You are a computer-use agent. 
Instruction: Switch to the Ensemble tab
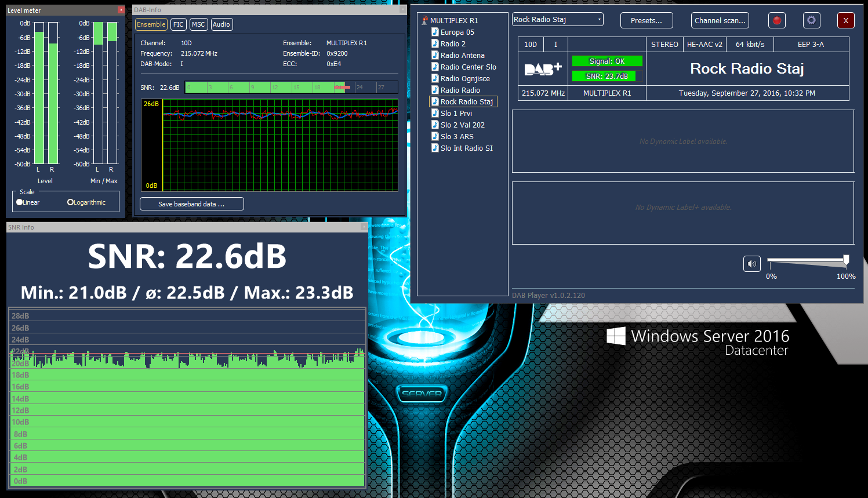(151, 24)
